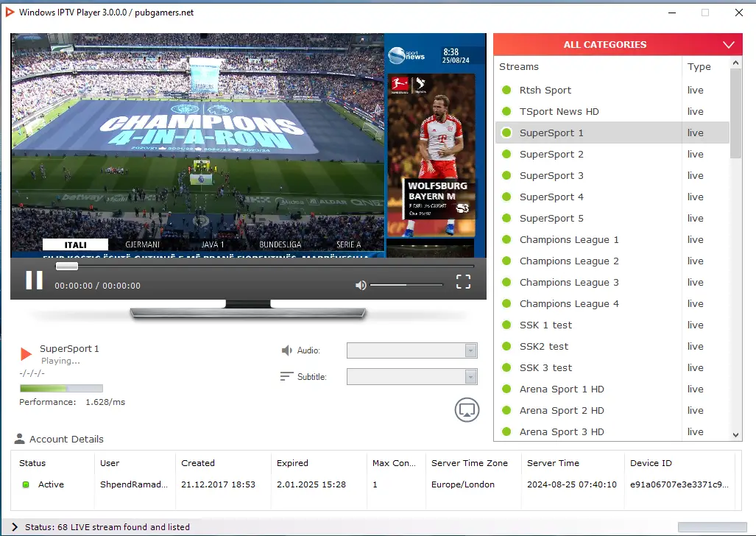Click the expiry date 2.01.2025 15:28
This screenshot has height=536, width=756.
(311, 484)
